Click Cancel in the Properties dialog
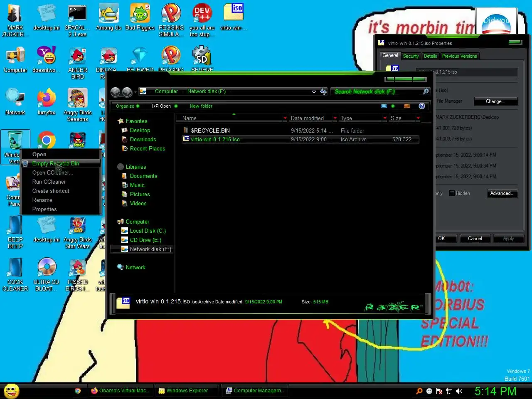Screen dimensions: 532x399 pyautogui.click(x=475, y=239)
